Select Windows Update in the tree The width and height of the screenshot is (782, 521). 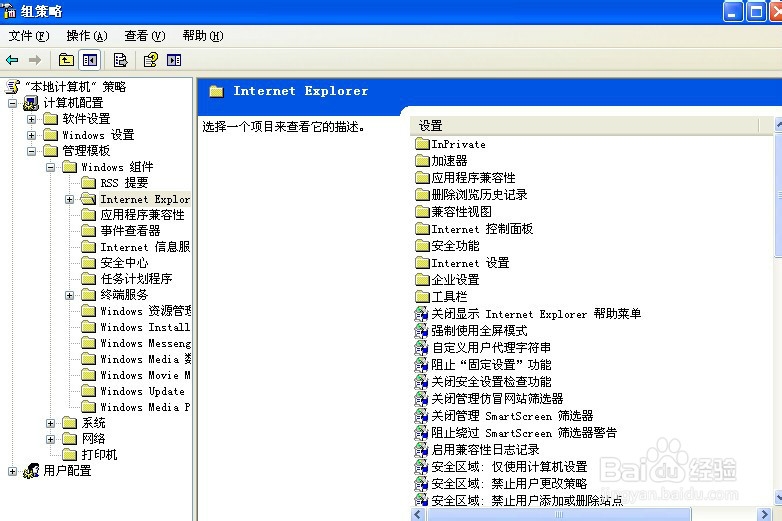142,391
